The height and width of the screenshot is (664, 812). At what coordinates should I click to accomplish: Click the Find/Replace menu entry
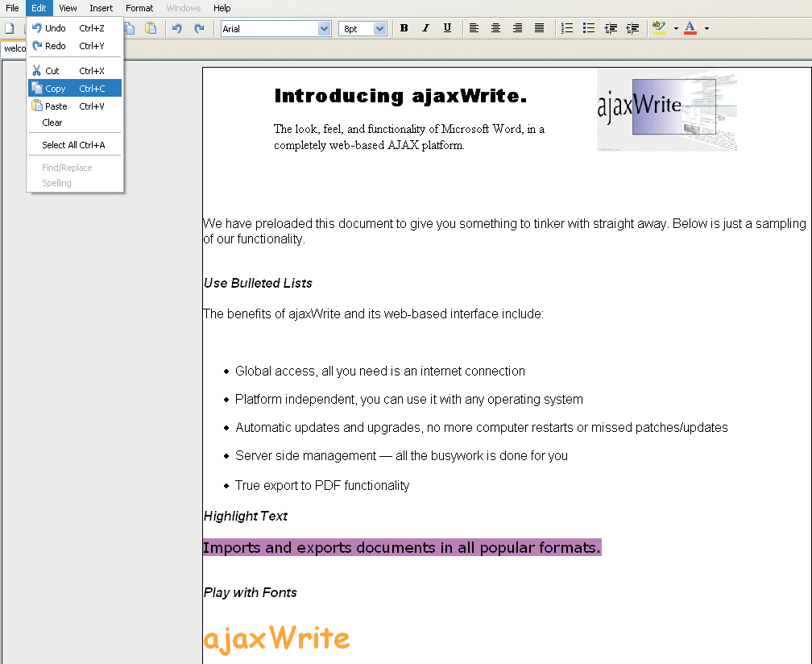(x=75, y=168)
